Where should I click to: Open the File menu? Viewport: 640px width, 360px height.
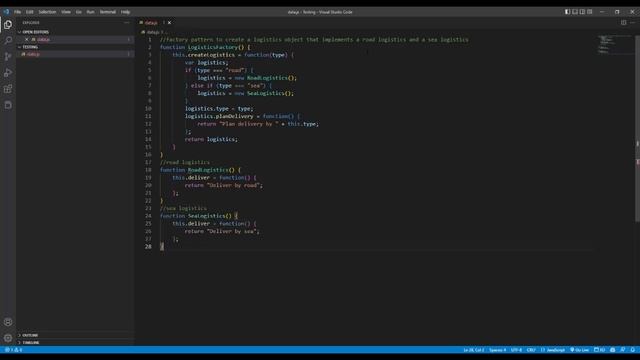click(x=18, y=12)
